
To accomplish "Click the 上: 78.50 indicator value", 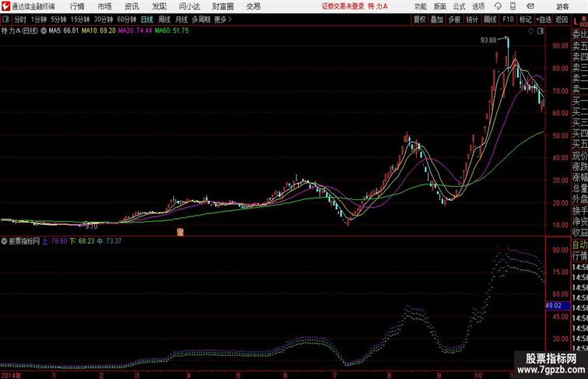I will pyautogui.click(x=54, y=241).
